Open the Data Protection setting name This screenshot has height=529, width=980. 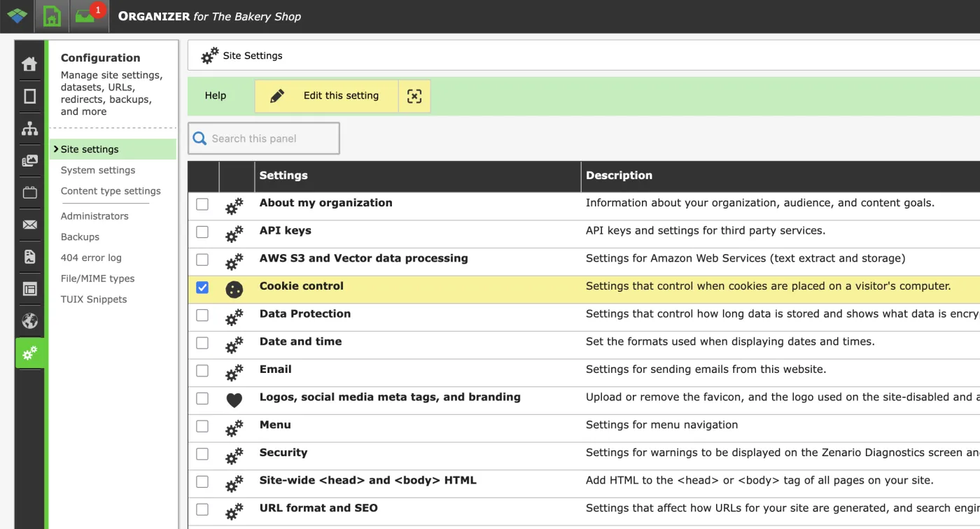click(305, 313)
